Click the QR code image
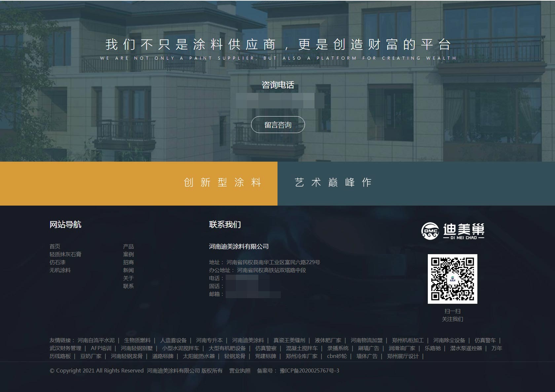 [x=453, y=279]
